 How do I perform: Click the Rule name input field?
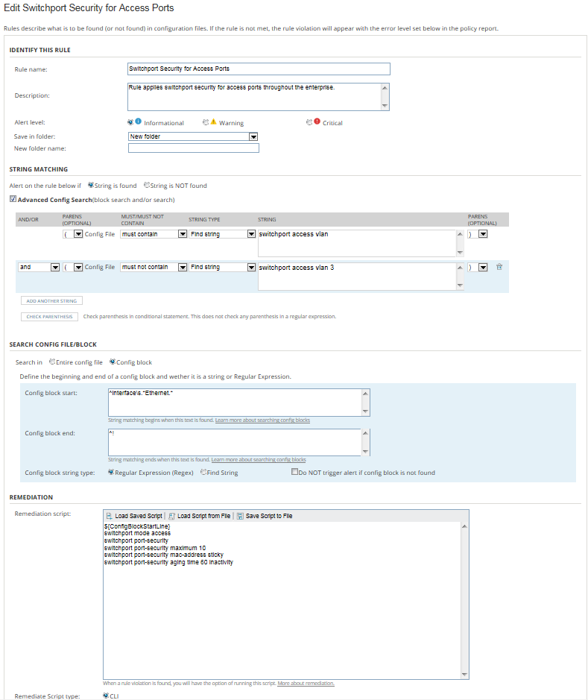[x=259, y=69]
